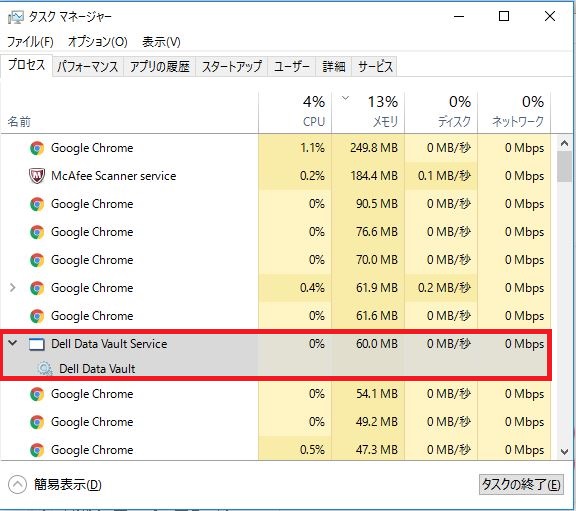Click the 簡易表示(D) link

pos(68,485)
